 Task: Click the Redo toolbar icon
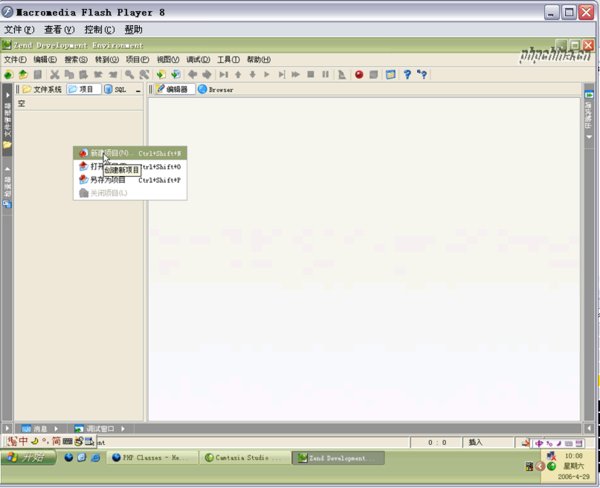(x=113, y=75)
